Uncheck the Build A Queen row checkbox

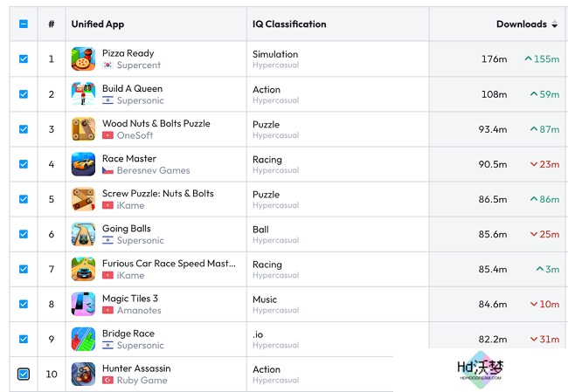click(24, 94)
